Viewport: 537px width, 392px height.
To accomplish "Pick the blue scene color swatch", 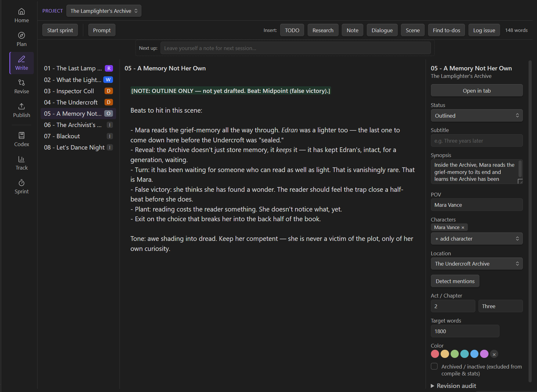I will (x=474, y=354).
